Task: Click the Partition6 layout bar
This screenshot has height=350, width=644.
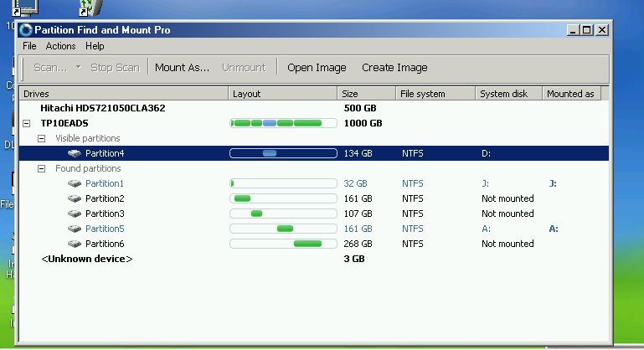Action: click(283, 244)
